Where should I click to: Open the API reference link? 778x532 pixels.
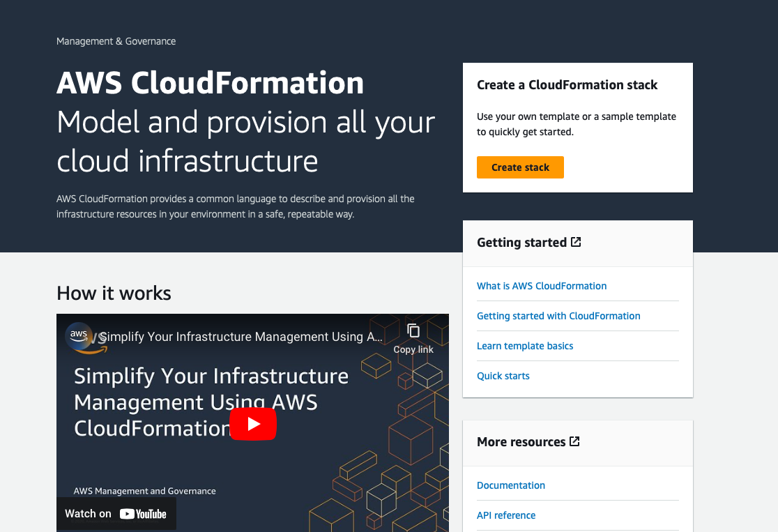506,515
